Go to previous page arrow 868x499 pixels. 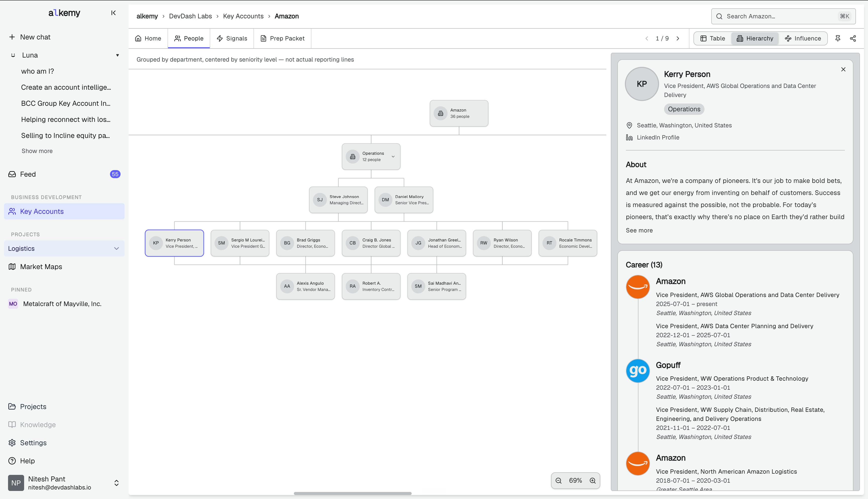(x=647, y=38)
